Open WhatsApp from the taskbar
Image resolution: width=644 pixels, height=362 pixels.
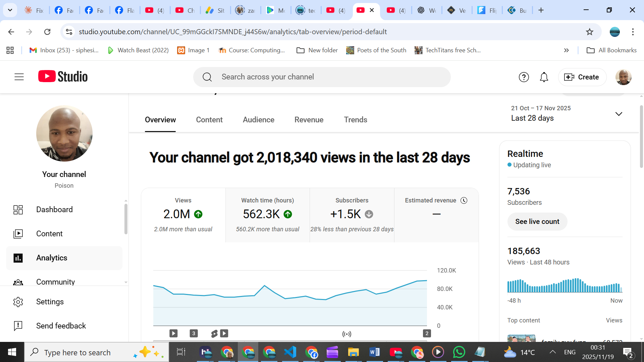[459, 352]
